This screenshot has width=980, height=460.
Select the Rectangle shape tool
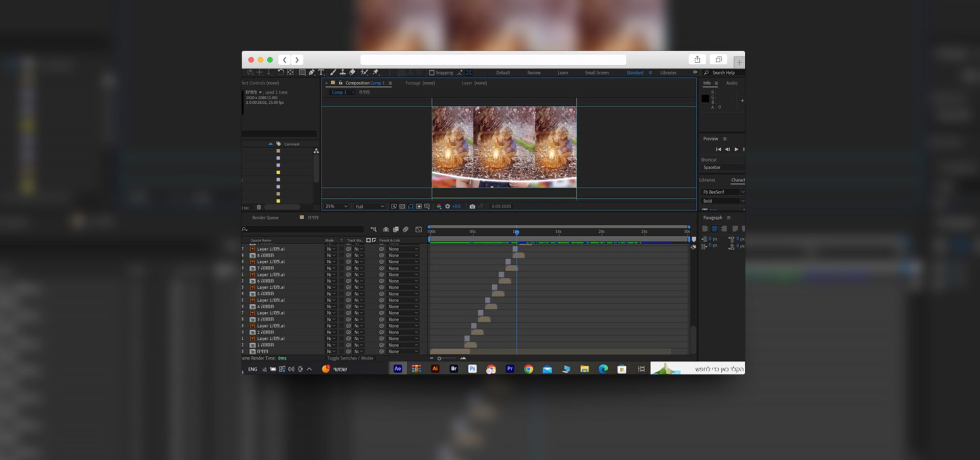pyautogui.click(x=302, y=73)
